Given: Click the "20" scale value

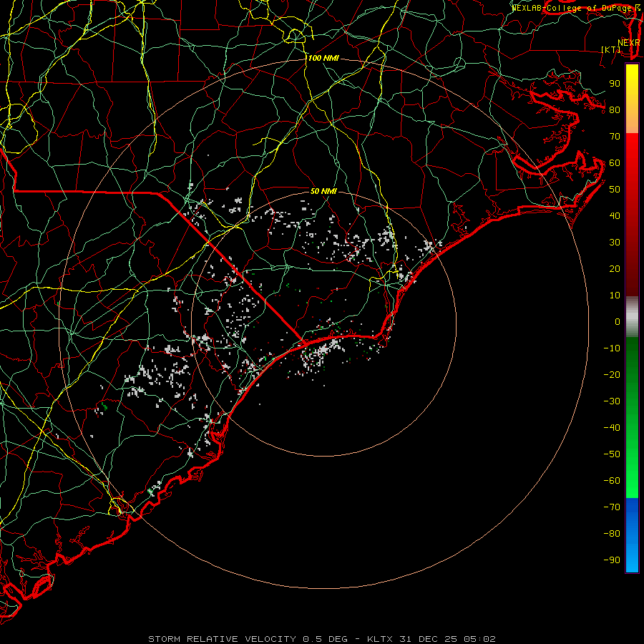Looking at the screenshot, I should (x=615, y=269).
